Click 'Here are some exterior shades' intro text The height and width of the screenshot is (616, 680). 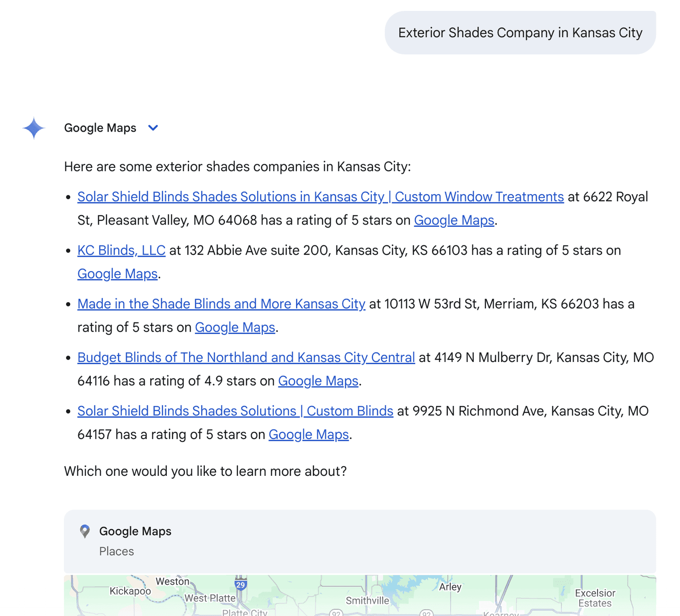[238, 166]
